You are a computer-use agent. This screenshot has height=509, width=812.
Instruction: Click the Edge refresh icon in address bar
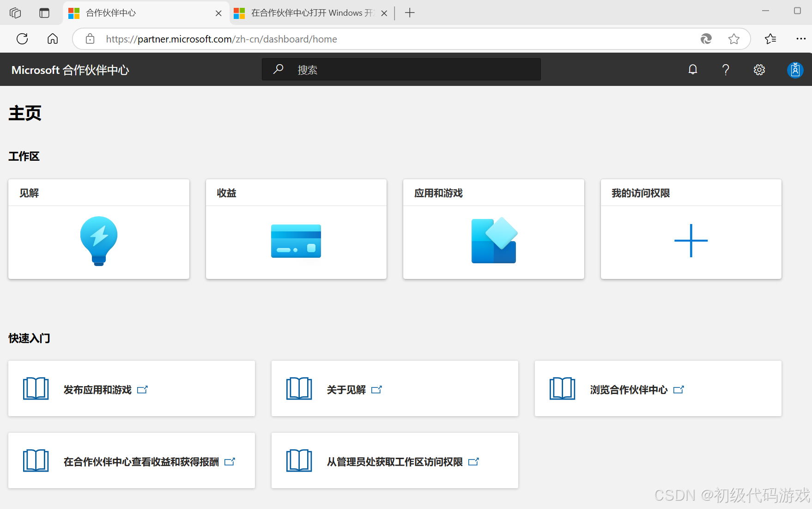[x=706, y=39]
